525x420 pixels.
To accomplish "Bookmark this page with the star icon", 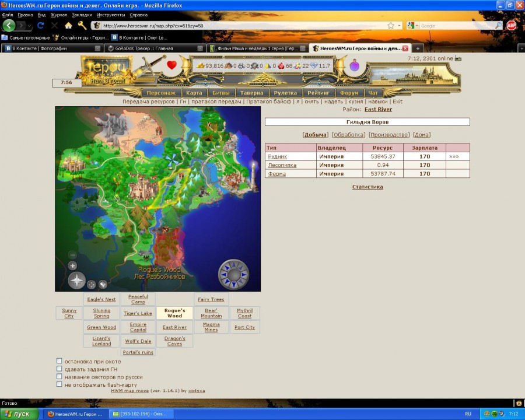I will [390, 26].
